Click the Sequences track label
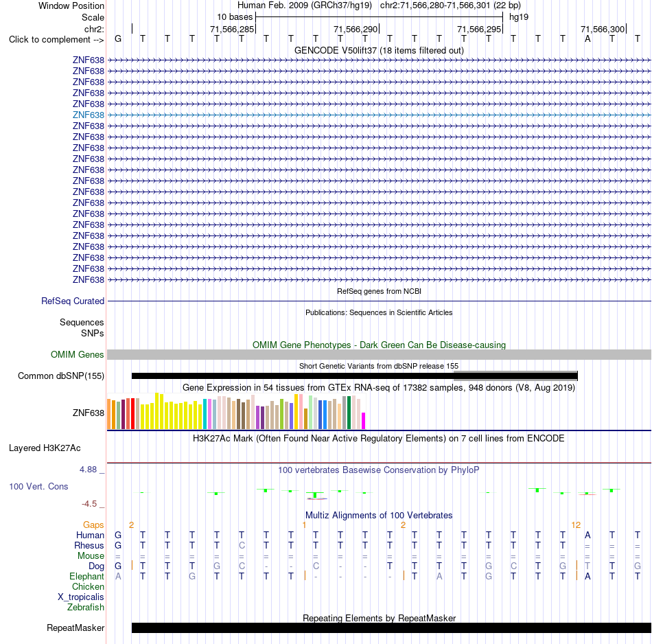 click(x=82, y=323)
